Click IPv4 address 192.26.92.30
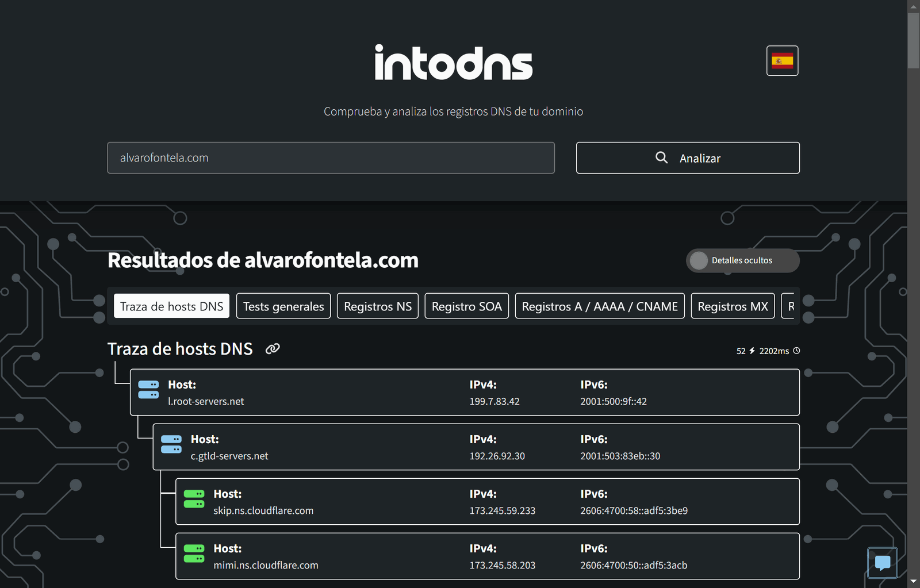The height and width of the screenshot is (588, 920). [497, 456]
